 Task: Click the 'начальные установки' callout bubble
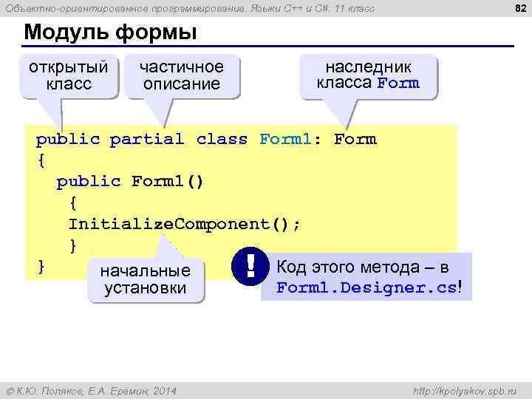146,279
